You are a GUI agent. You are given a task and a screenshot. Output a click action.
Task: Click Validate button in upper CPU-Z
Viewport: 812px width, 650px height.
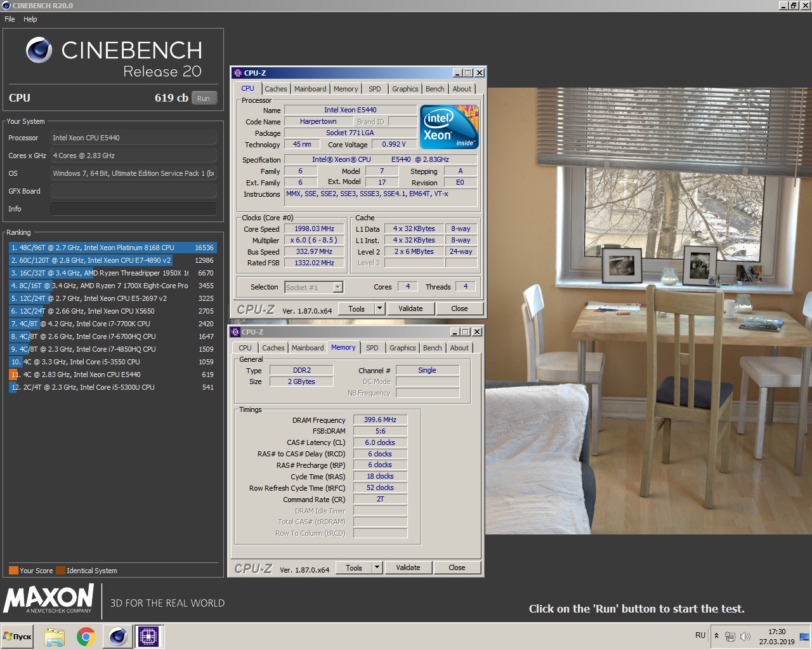click(x=410, y=308)
